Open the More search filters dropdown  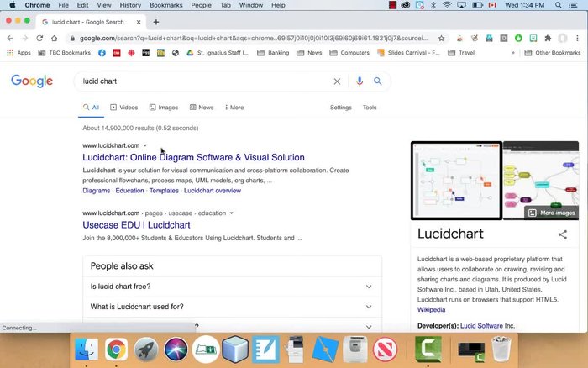[234, 108]
